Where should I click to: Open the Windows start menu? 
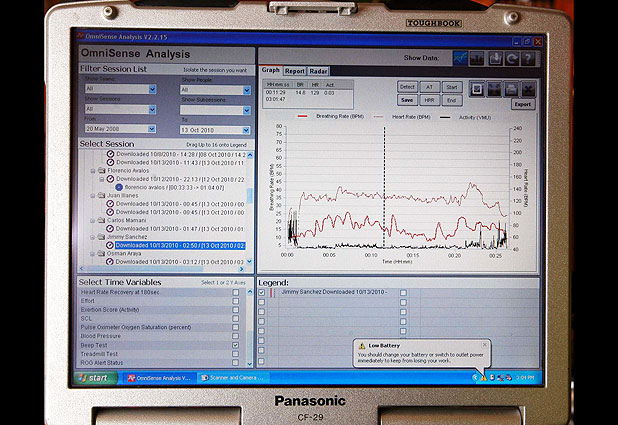96,378
